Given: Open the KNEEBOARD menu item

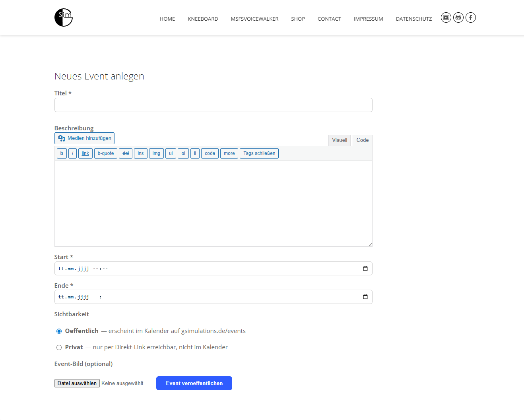Looking at the screenshot, I should coord(203,19).
